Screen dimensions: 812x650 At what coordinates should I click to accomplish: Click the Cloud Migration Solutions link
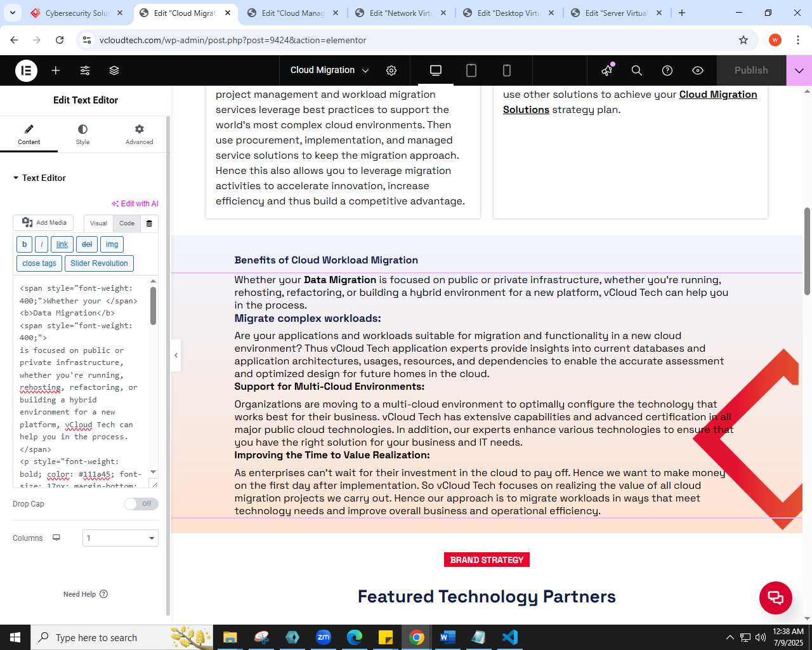[630, 102]
